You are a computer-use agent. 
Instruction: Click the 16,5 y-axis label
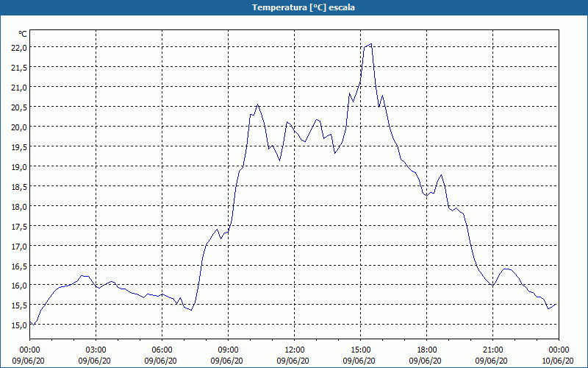(x=19, y=266)
